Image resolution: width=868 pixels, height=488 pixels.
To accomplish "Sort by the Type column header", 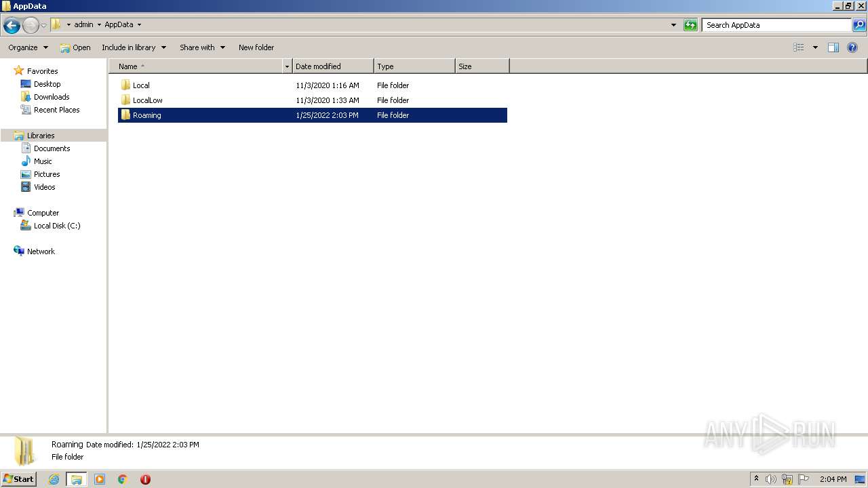I will 414,66.
